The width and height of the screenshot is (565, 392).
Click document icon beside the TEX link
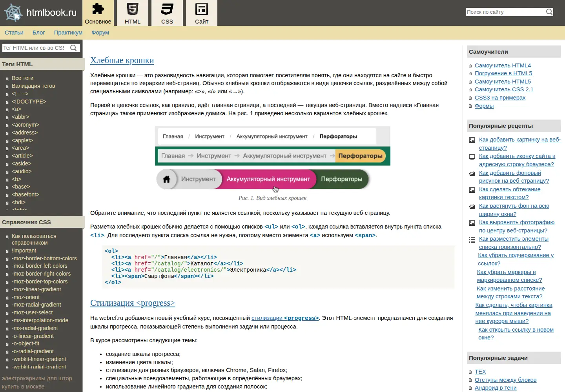pos(470,372)
